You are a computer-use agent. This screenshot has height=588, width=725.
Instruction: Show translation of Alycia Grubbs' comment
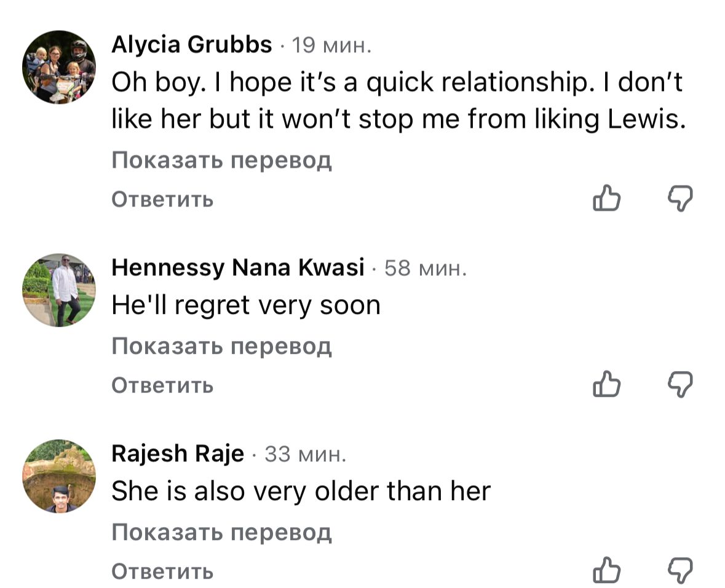(221, 160)
